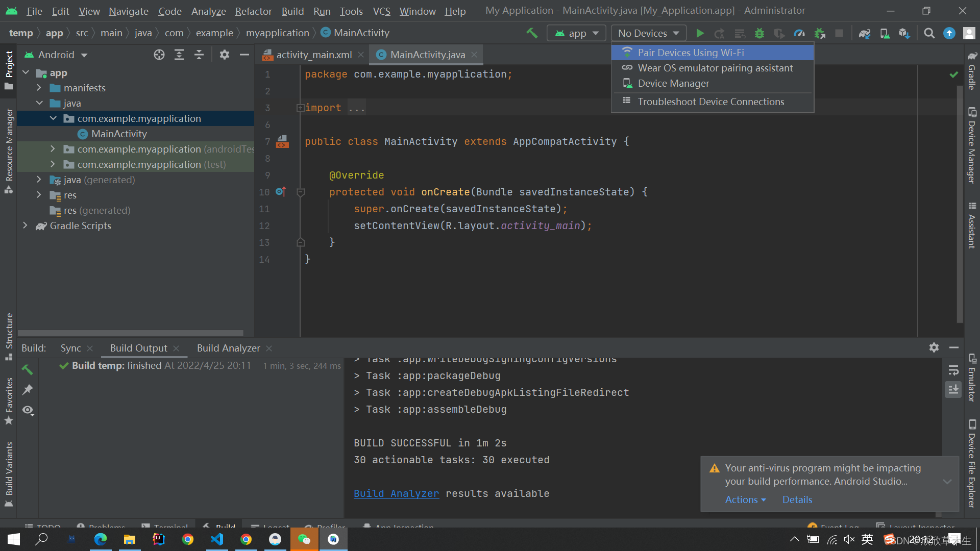Open the app run configuration dropdown
The width and height of the screenshot is (980, 551).
click(x=576, y=33)
